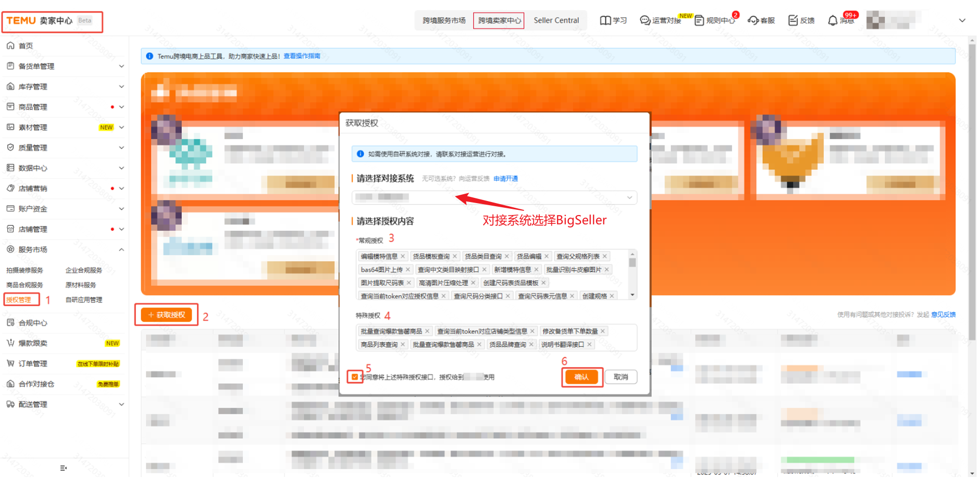
Task: Remove 说明书翻译接口 special permission tag
Action: click(x=589, y=344)
